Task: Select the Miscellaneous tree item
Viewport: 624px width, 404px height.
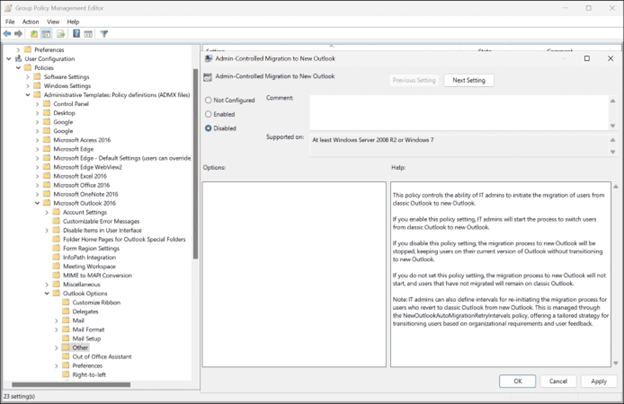Action: click(82, 284)
